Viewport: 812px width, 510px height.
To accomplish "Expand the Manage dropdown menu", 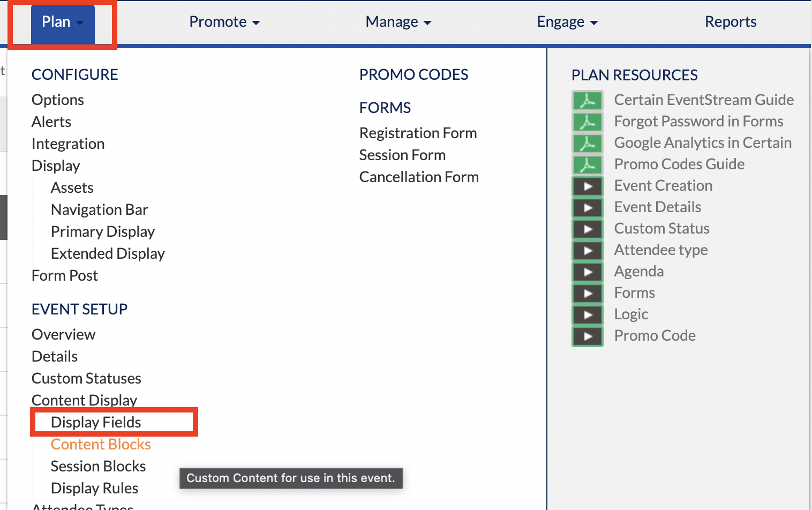I will pos(398,22).
